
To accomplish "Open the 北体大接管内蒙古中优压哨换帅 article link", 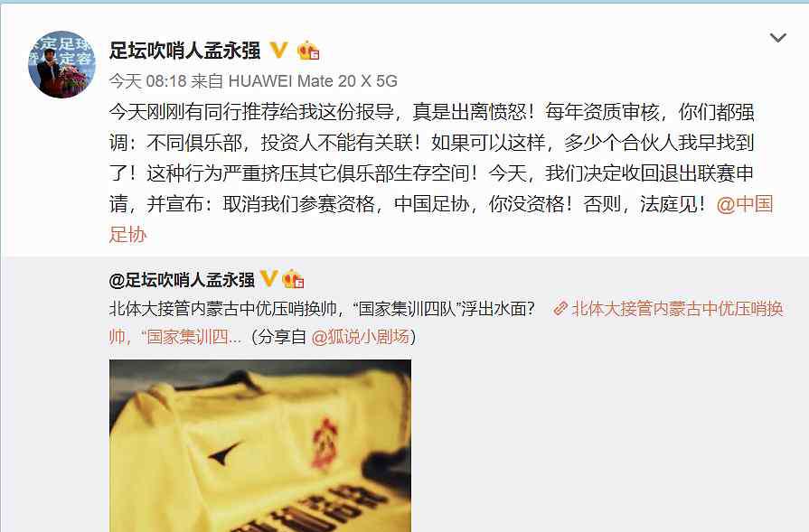I will point(677,309).
